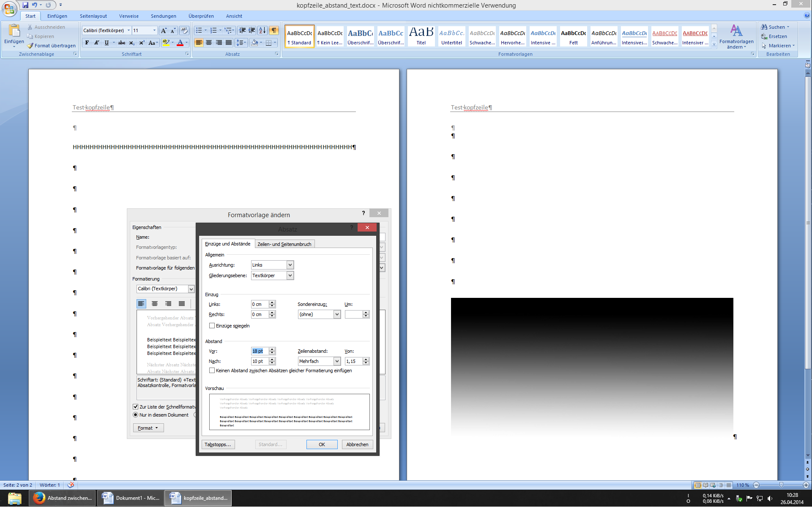
Task: Click Formatvorlagen ändern icon
Action: pyautogui.click(x=736, y=31)
